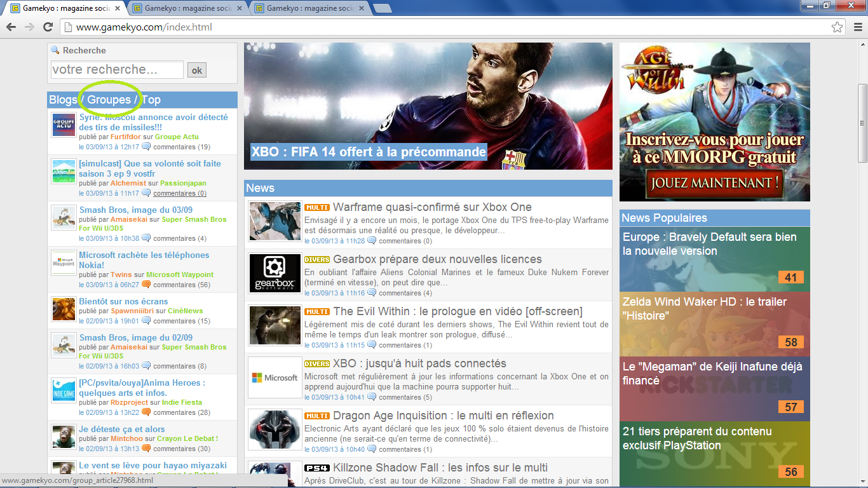Image resolution: width=868 pixels, height=488 pixels.
Task: Open Dragon Age Inquisition multi article
Action: click(x=444, y=416)
